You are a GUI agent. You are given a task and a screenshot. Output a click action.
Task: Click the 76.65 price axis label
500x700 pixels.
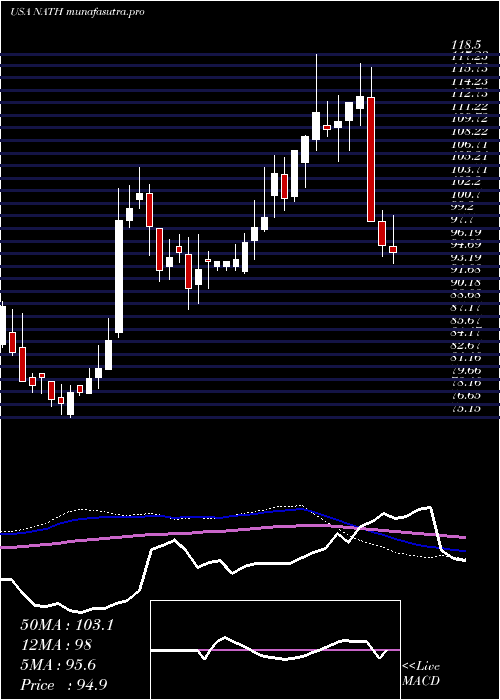click(x=466, y=395)
